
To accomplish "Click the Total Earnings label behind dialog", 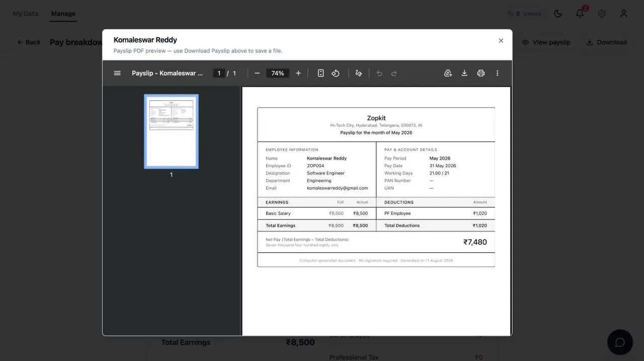I will click(x=186, y=342).
